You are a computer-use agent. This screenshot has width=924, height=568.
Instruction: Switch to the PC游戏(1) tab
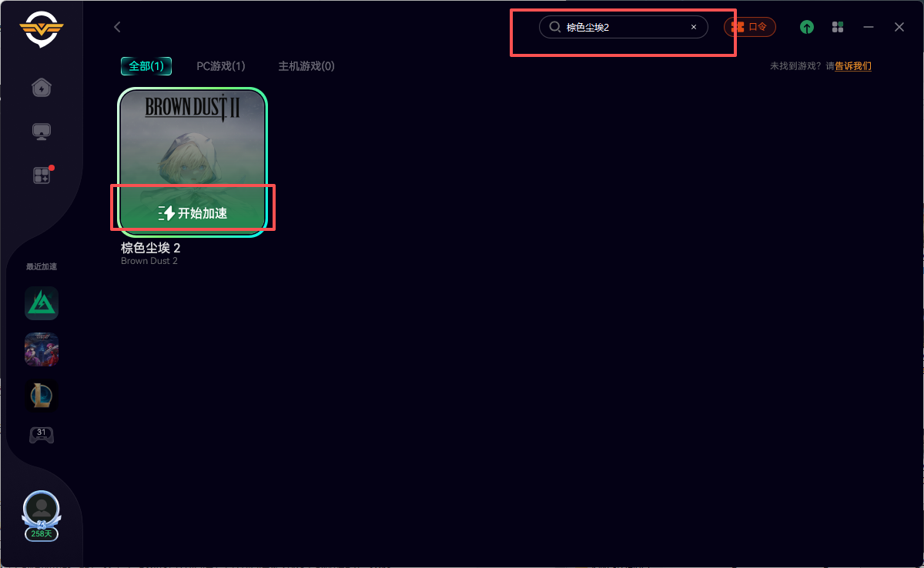[221, 66]
